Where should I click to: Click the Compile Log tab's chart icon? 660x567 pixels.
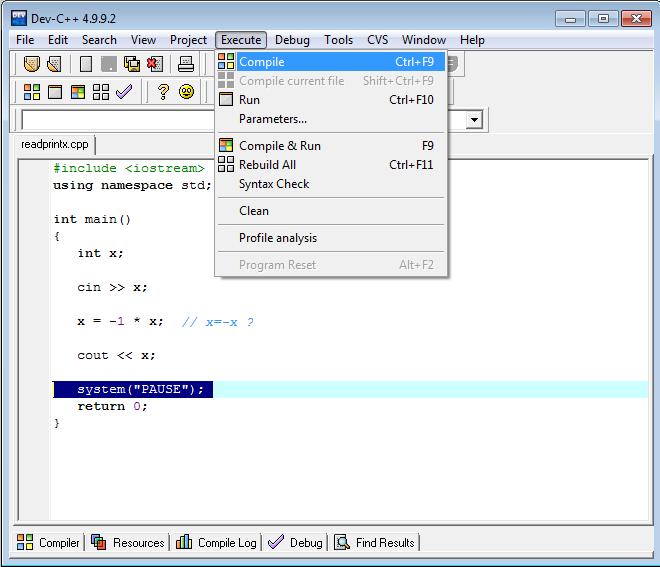tap(184, 542)
